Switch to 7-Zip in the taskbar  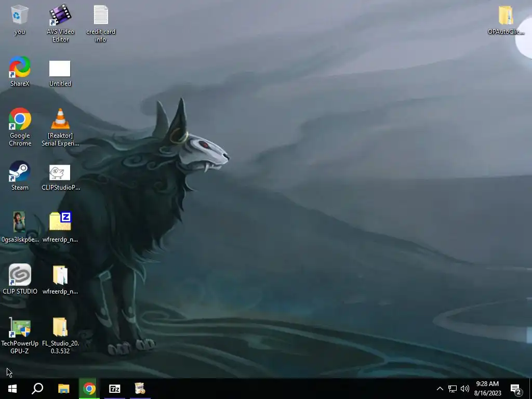point(115,389)
